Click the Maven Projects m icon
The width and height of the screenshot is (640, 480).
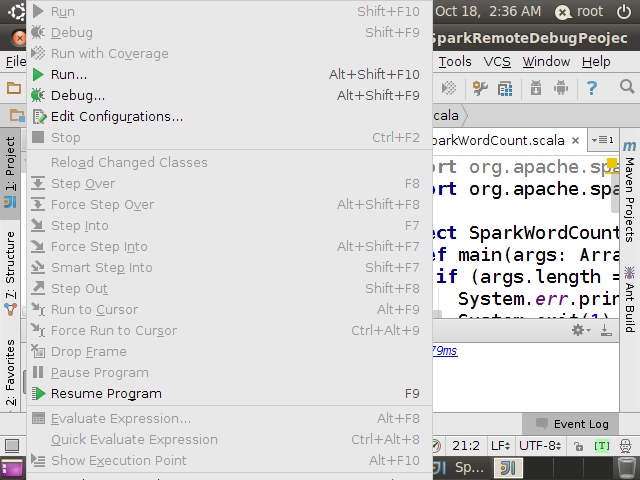(629, 145)
